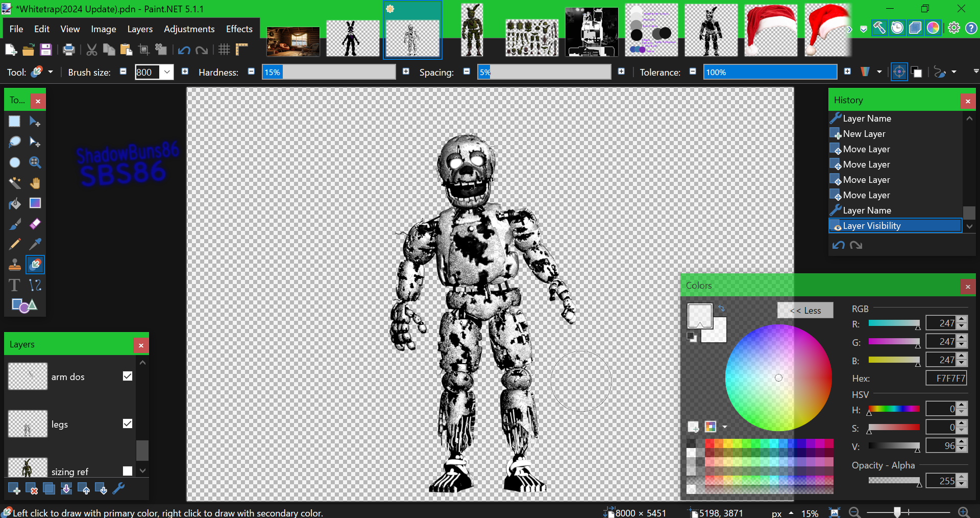
Task: Select the Ellipse Select tool
Action: point(14,162)
